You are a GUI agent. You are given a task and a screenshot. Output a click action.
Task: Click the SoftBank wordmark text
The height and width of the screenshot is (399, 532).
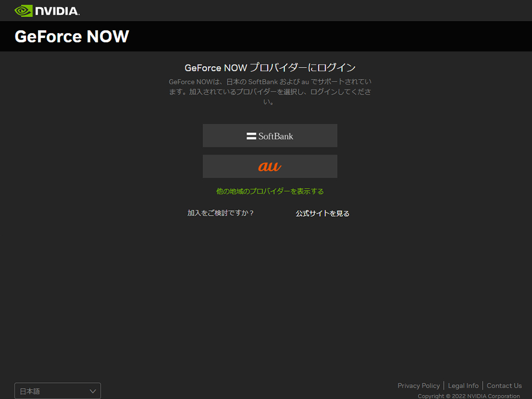[x=275, y=137]
